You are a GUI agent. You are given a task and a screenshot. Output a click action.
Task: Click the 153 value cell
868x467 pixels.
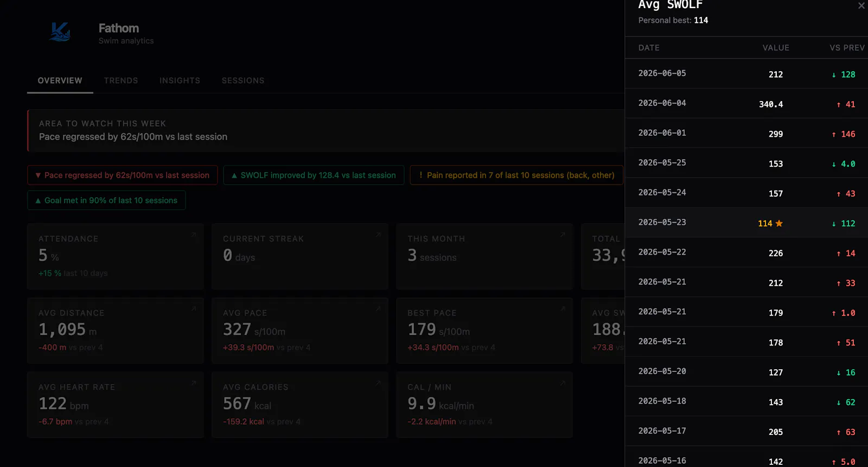point(776,164)
